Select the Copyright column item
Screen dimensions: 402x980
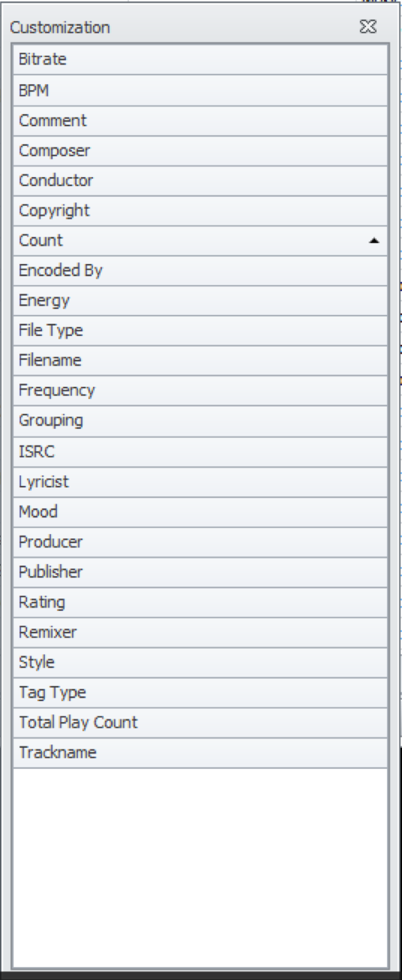(200, 210)
